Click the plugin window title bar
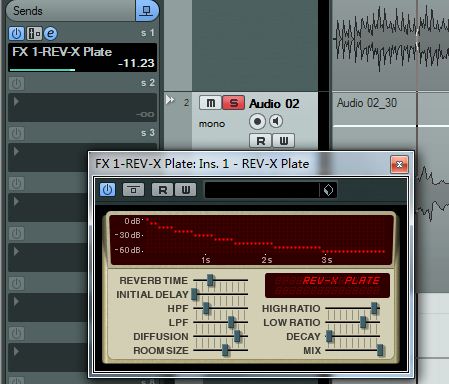The height and width of the screenshot is (384, 449). (240, 164)
